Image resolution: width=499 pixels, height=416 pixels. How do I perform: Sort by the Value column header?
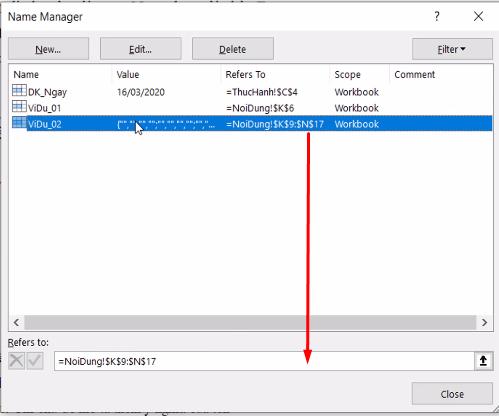click(x=128, y=74)
